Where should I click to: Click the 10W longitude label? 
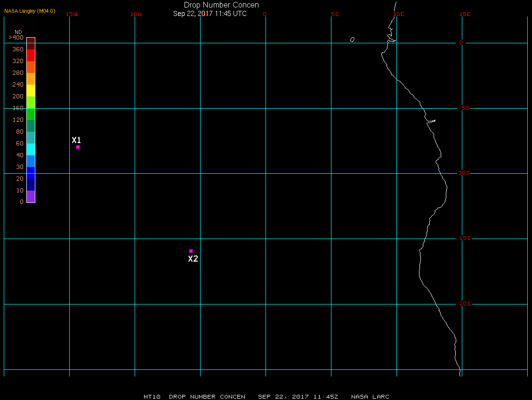(136, 14)
